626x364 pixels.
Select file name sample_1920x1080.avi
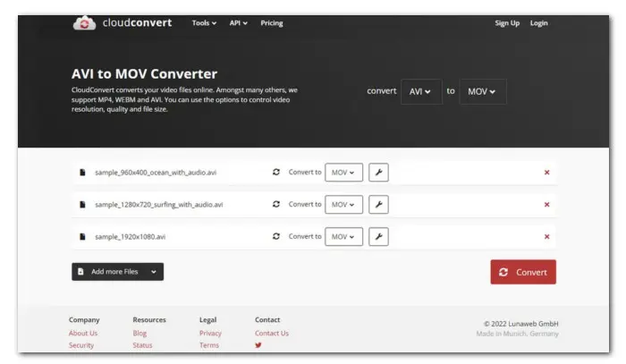(131, 237)
